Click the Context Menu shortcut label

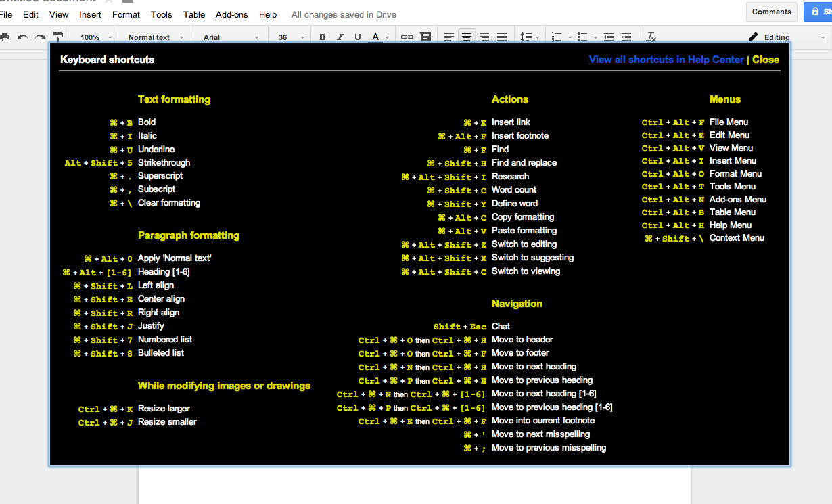coord(737,238)
